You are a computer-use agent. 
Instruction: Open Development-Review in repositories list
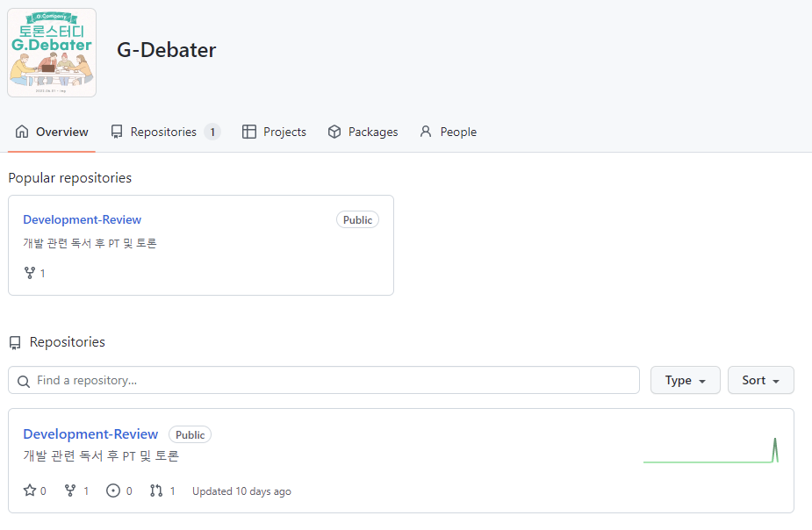90,434
